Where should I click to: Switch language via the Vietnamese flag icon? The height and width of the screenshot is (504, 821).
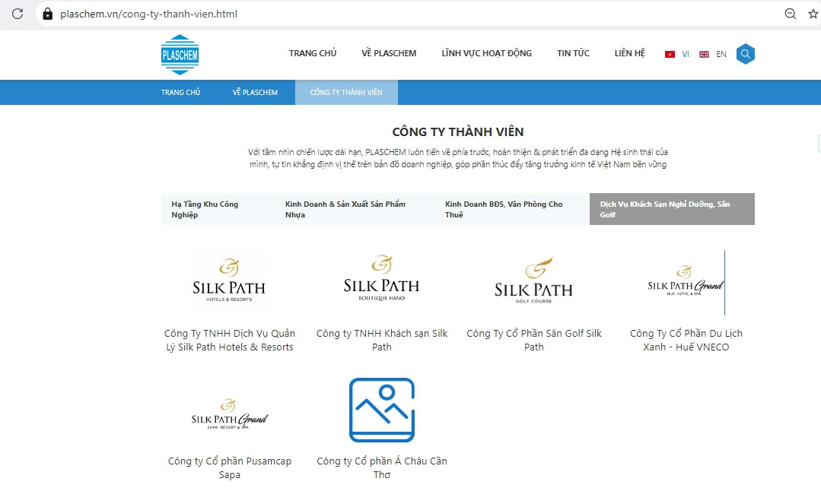click(670, 55)
